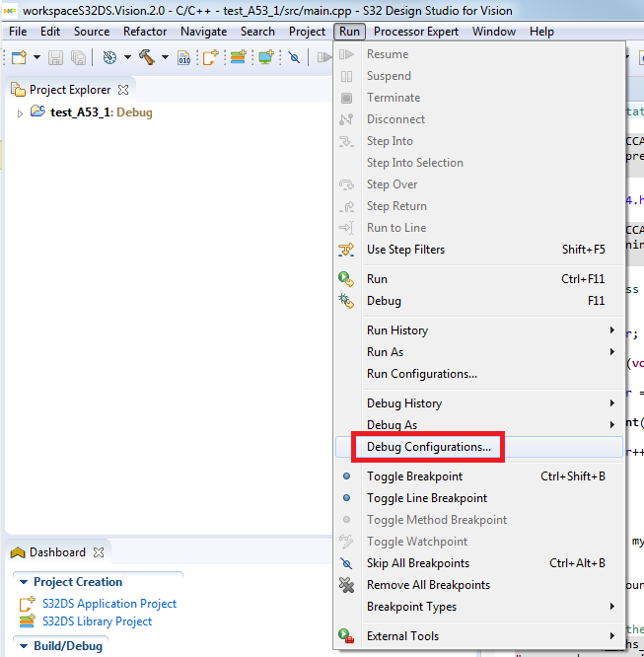Expand the Run As submenu
Screen dimensions: 644x657
point(478,352)
